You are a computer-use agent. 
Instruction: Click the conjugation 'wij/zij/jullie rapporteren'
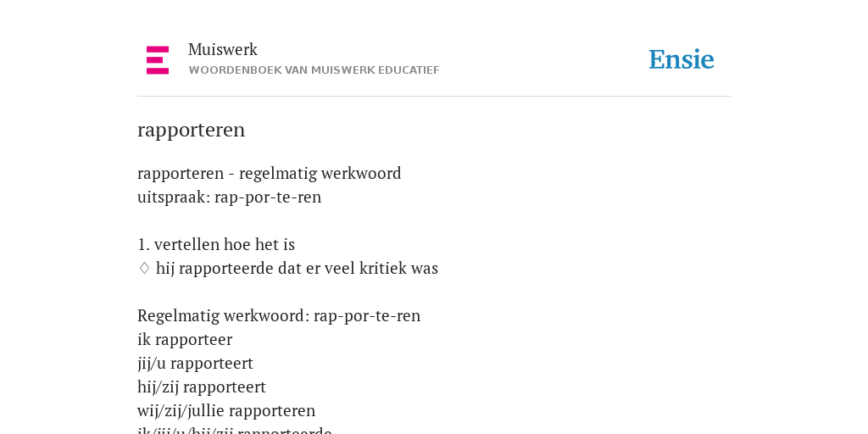click(x=226, y=411)
